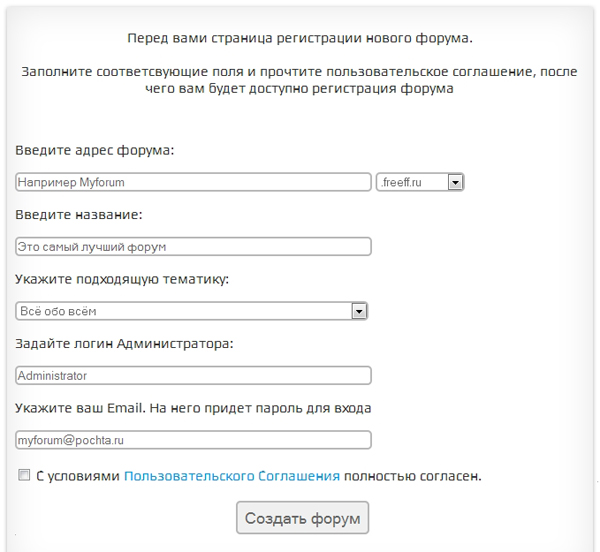This screenshot has height=552, width=600.
Task: Open the .freeff.ru domain dropdown
Action: pos(420,182)
